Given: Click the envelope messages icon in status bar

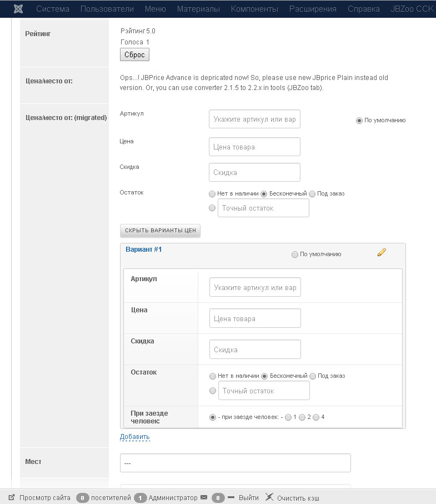Looking at the screenshot, I should tap(204, 497).
